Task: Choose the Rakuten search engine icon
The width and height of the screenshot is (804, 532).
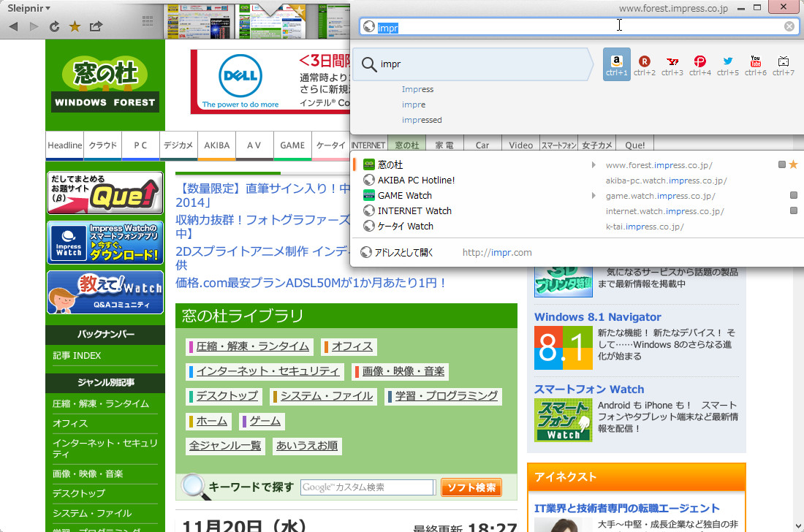Action: click(644, 62)
